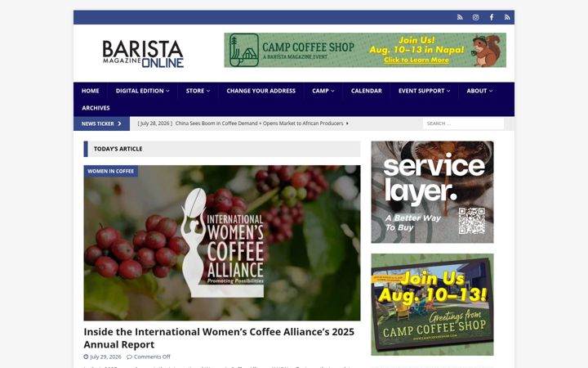
Task: Click the News Ticker chevron arrow
Action: pos(119,123)
